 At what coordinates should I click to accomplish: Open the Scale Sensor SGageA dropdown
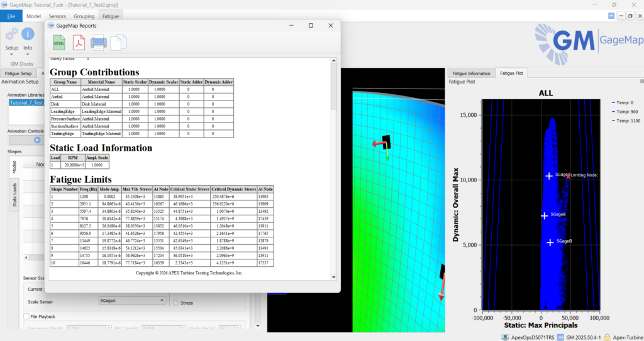tap(132, 301)
